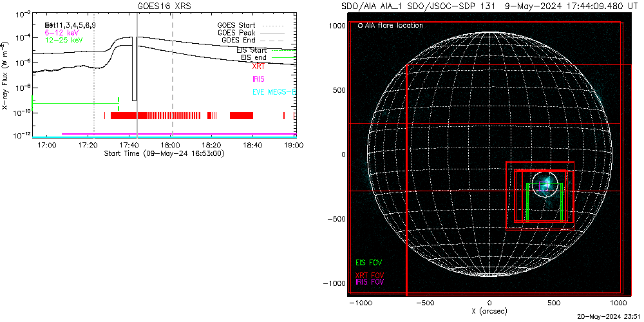Click the cyan 'EVE MEGS-B' label
The height and width of the screenshot is (322, 644).
pos(273,91)
